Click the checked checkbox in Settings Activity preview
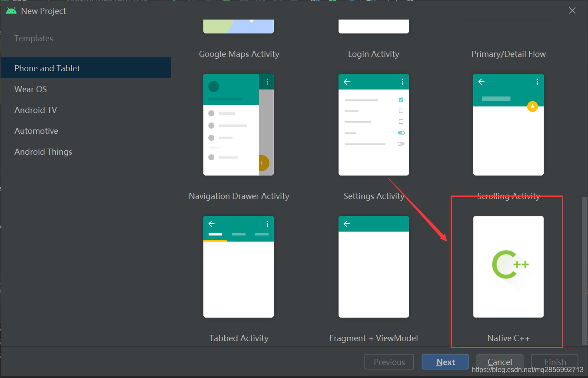Screen dimensions: 588x378 coord(401,100)
